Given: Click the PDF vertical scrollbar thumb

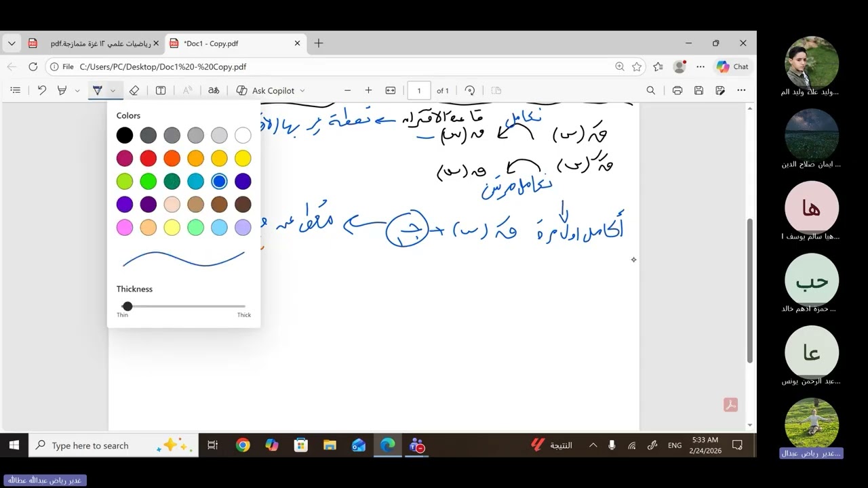Looking at the screenshot, I should [x=749, y=290].
